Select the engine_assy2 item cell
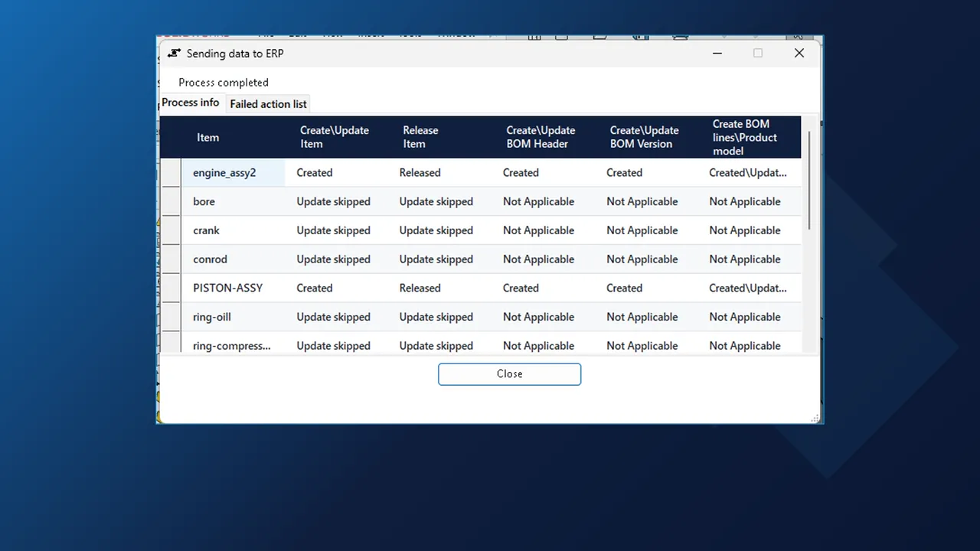980x551 pixels. (233, 173)
